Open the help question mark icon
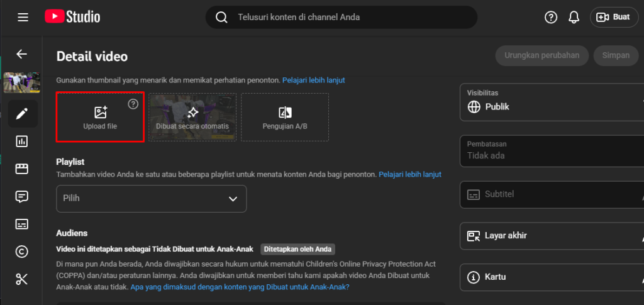This screenshot has width=644, height=305. pos(551,18)
